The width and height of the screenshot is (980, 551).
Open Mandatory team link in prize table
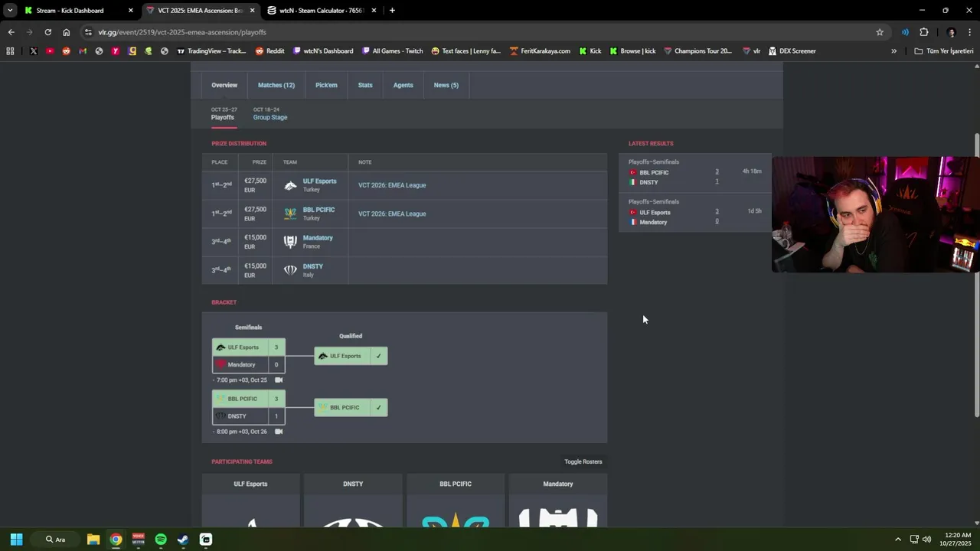pyautogui.click(x=318, y=238)
